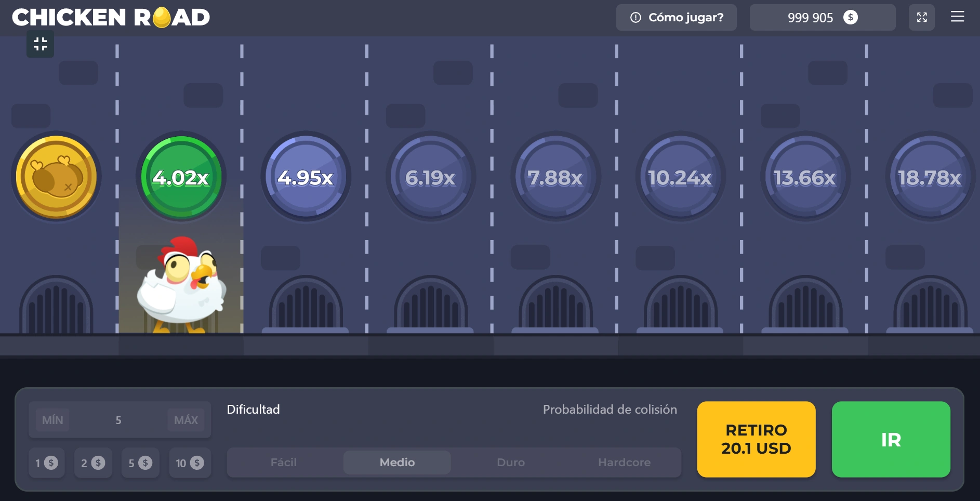Click the 4.95x multiplier manhole

pos(306,177)
